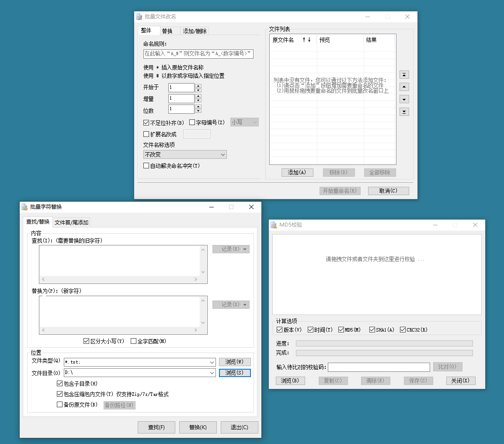
Task: Click move-to-bottom arrow beside file list
Action: pyautogui.click(x=405, y=112)
